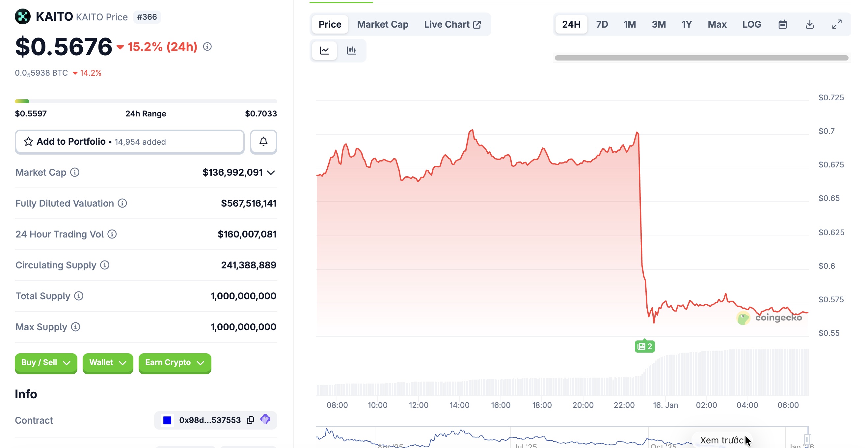Open the Live Chart tab
Screen dimensions: 868x448
(x=452, y=24)
